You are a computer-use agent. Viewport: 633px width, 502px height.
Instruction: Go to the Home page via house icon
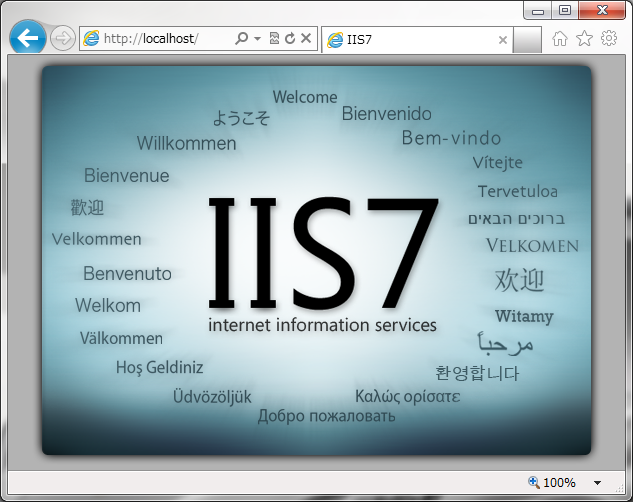point(560,39)
